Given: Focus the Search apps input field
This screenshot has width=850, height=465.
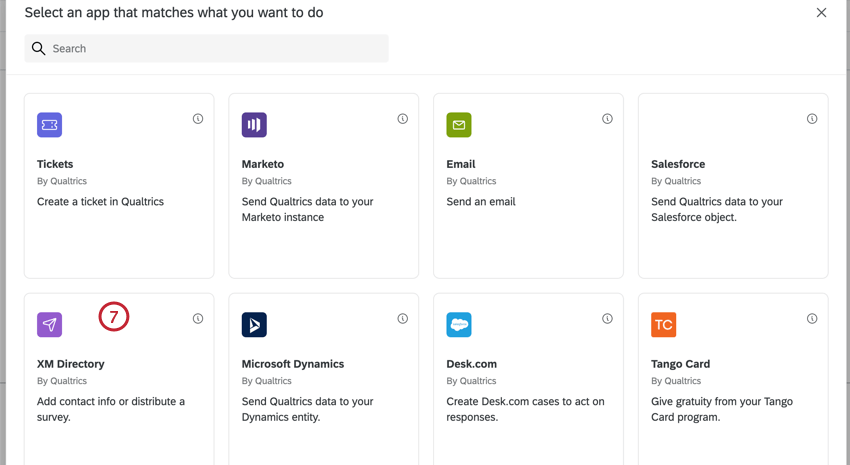Looking at the screenshot, I should [x=207, y=48].
